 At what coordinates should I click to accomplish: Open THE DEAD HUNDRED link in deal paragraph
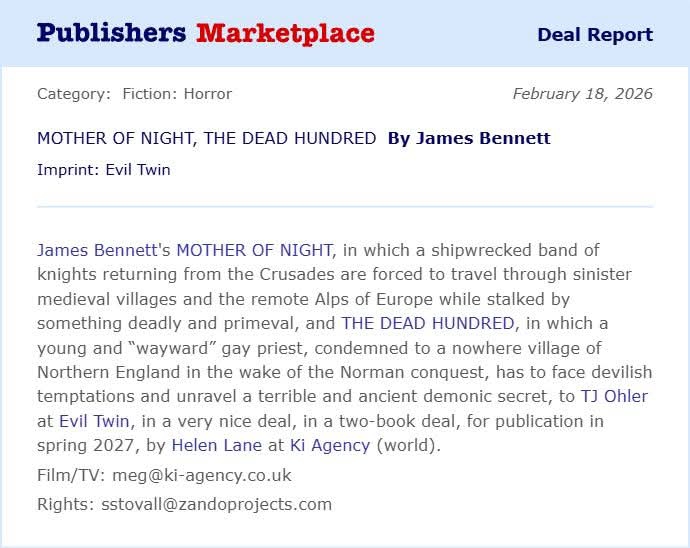427,323
